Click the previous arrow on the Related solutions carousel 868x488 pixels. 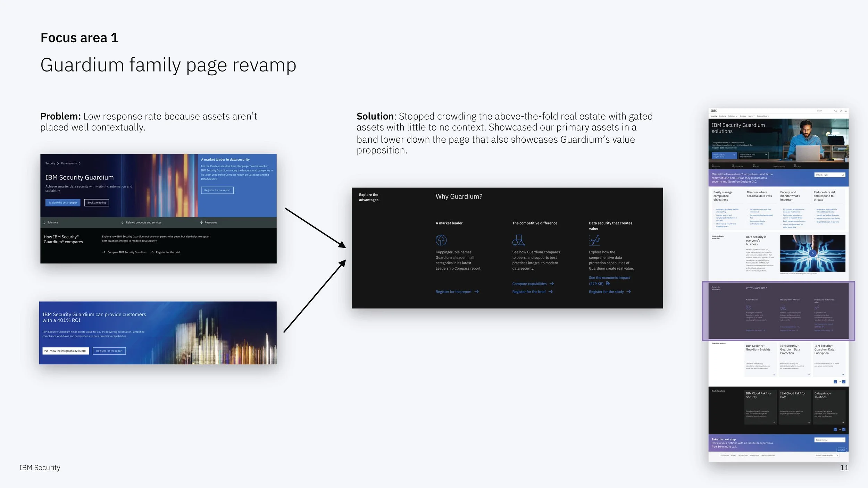(835, 429)
